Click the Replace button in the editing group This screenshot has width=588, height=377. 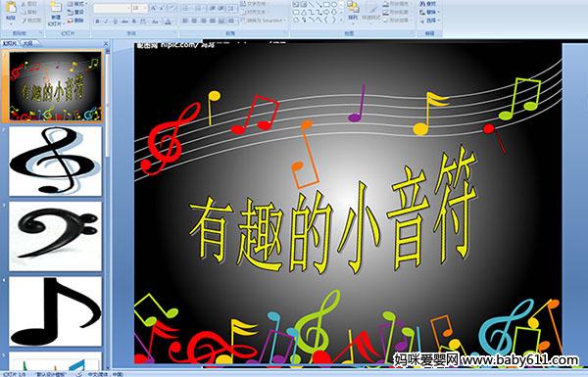point(428,12)
